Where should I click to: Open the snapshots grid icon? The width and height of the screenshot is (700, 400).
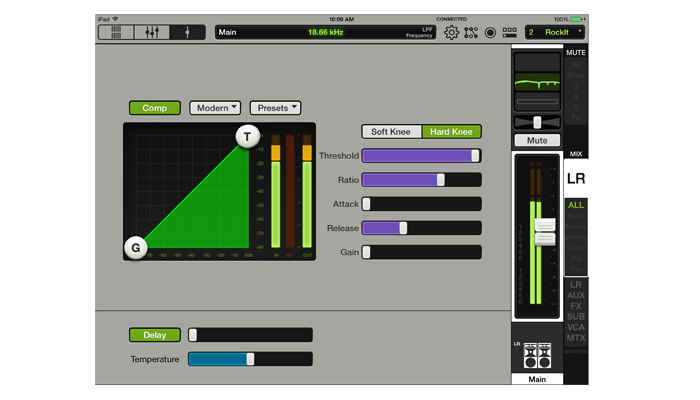coord(510,32)
